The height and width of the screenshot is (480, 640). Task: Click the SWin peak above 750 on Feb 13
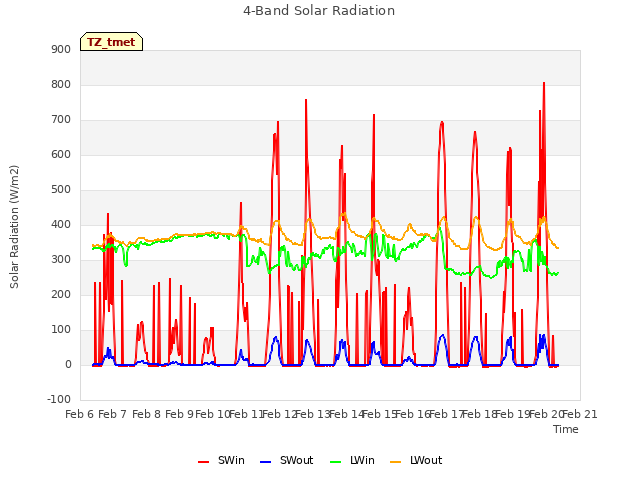coord(306,100)
